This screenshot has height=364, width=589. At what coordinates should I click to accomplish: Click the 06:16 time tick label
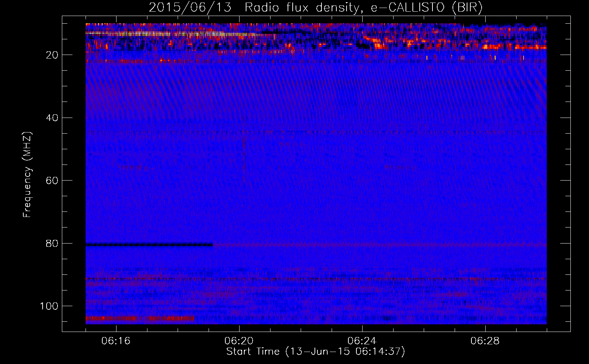click(x=116, y=341)
